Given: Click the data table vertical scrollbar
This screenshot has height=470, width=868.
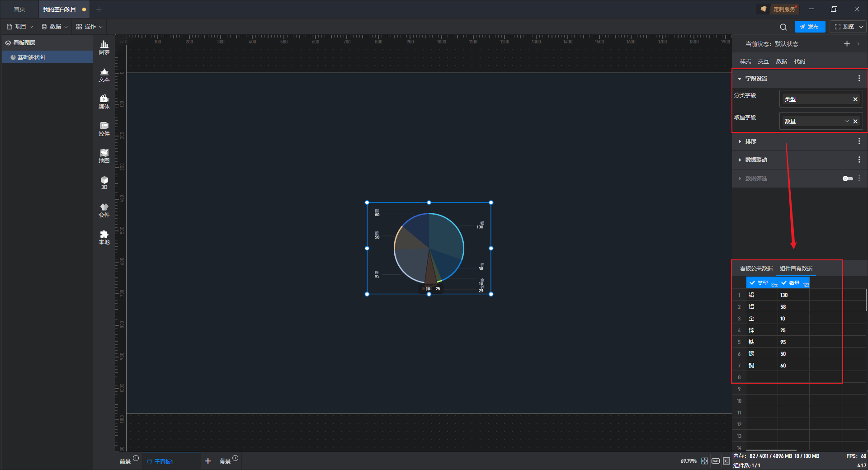Looking at the screenshot, I should pos(866,300).
